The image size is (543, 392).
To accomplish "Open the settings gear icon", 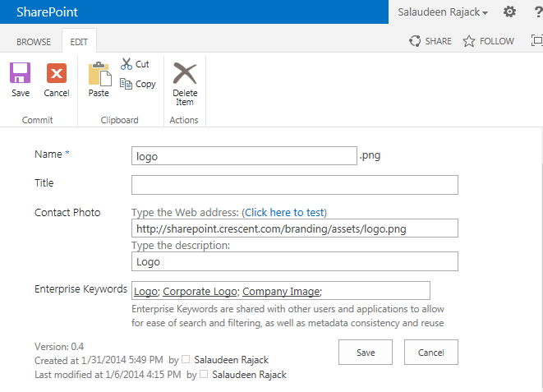I will (509, 12).
